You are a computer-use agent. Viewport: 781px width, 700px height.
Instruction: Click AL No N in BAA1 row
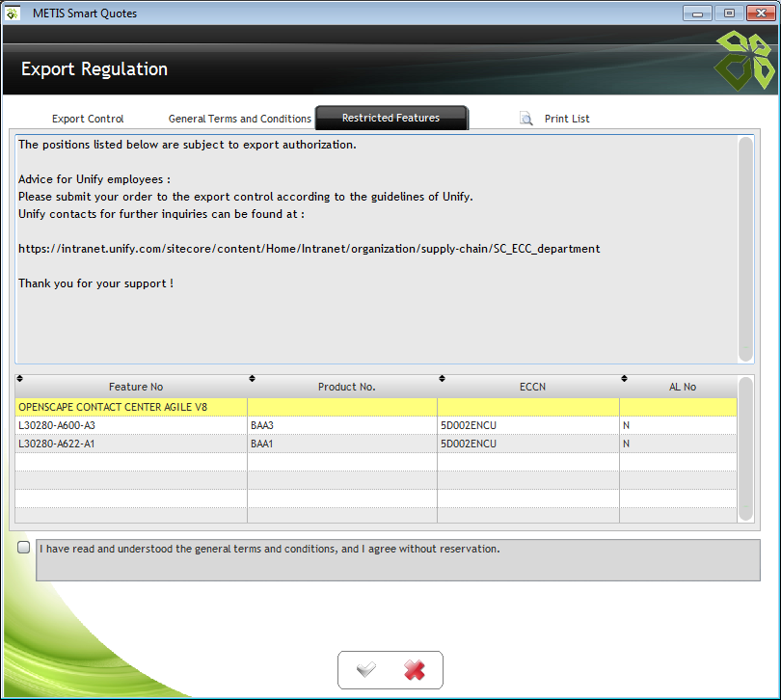coord(678,444)
